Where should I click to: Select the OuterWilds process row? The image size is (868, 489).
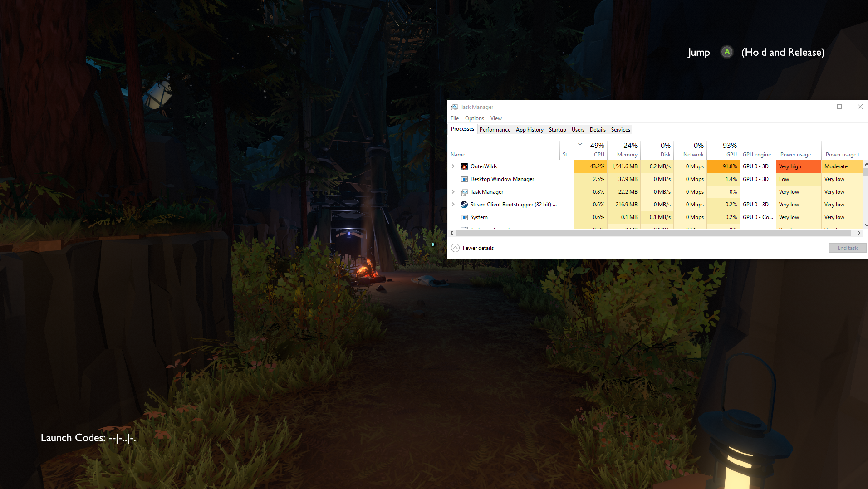coord(655,166)
